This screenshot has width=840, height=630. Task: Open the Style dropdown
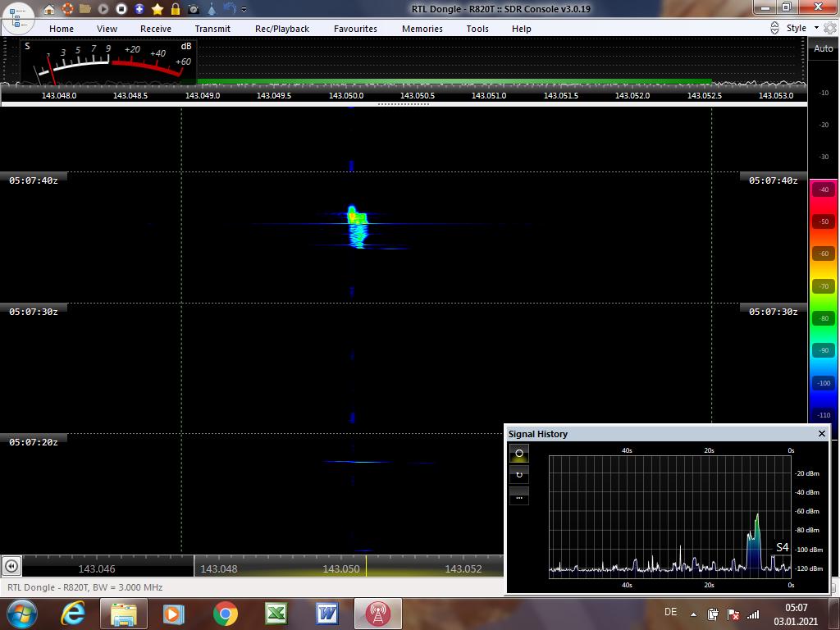[802, 28]
